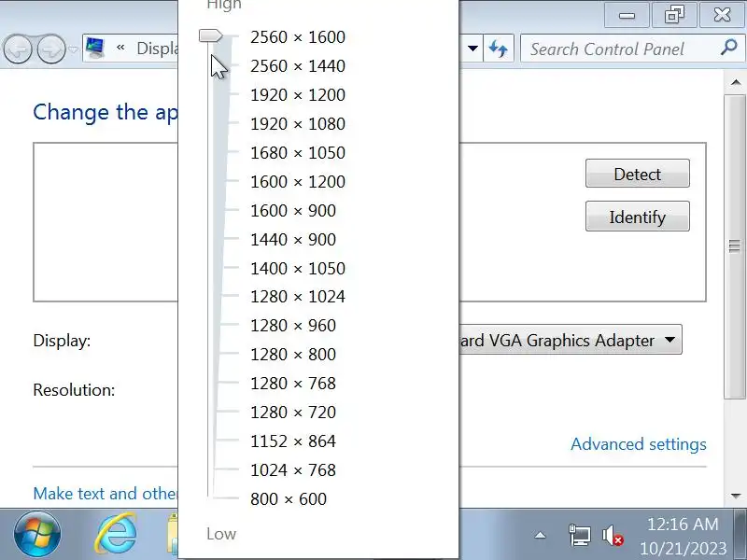Open Internet Explorer from the taskbar
This screenshot has width=747, height=560.
tap(116, 534)
